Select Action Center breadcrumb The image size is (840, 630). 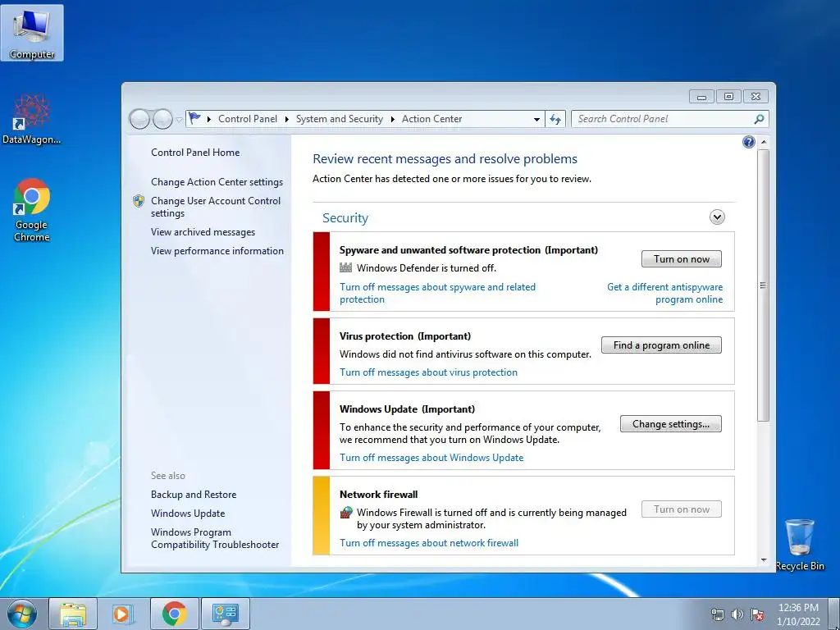[x=431, y=119]
